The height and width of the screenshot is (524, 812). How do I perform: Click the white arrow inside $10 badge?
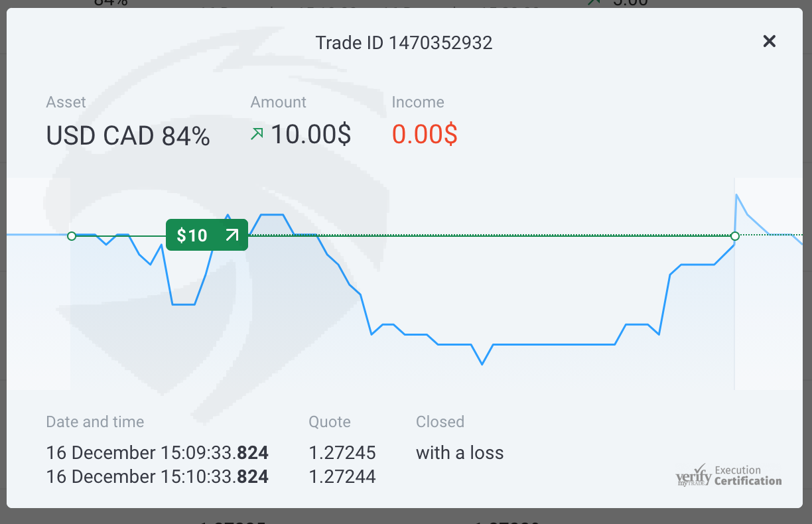232,235
